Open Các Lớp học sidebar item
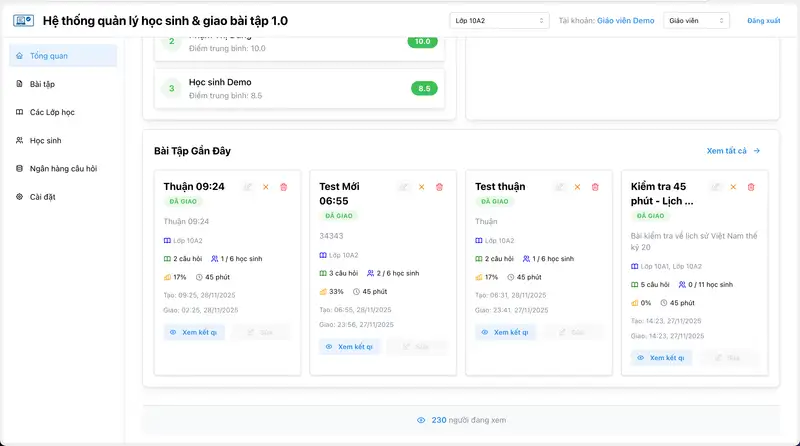The width and height of the screenshot is (800, 446). click(62, 112)
